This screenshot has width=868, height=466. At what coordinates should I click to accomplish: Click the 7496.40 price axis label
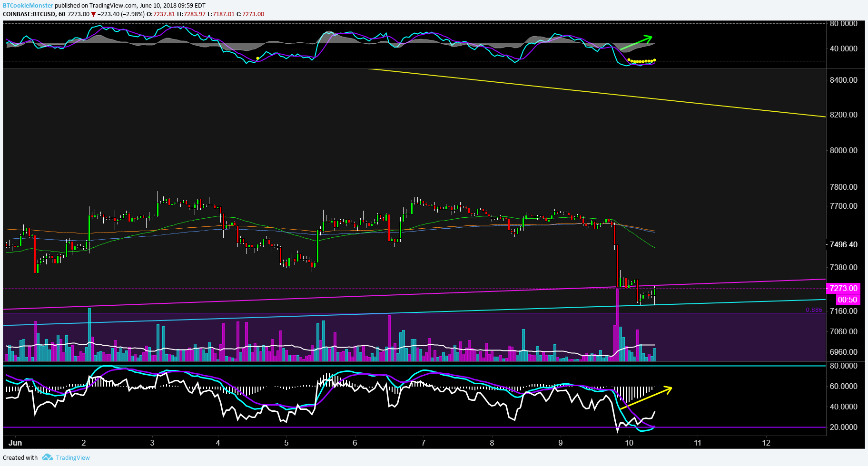click(x=843, y=244)
